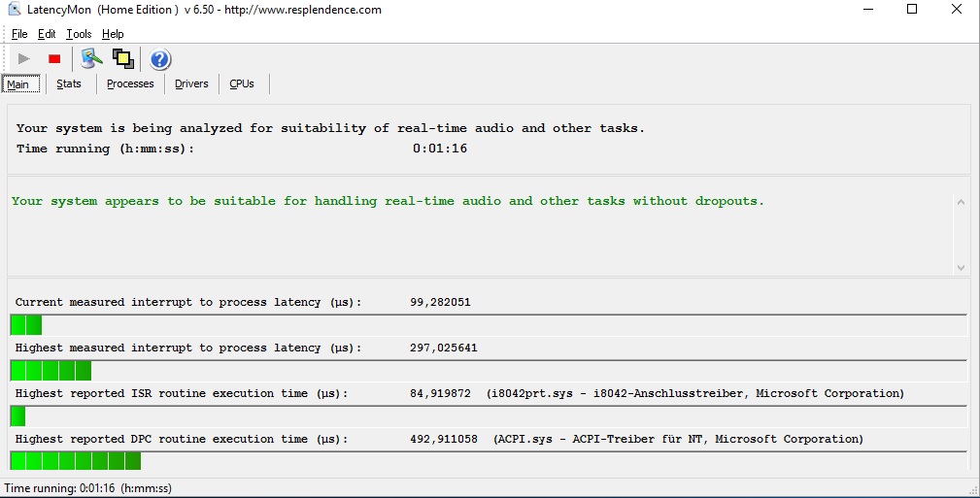Open the Help menu
Viewport: 980px width, 498px height.
pos(113,34)
